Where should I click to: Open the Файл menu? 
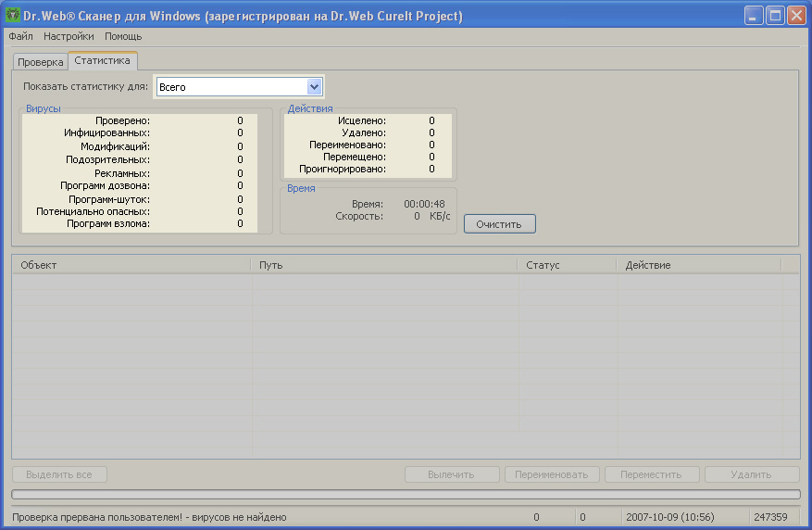(20, 36)
